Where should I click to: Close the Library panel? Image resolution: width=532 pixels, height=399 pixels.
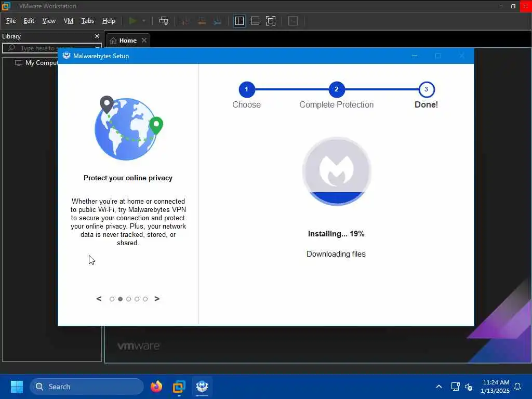[x=97, y=36]
